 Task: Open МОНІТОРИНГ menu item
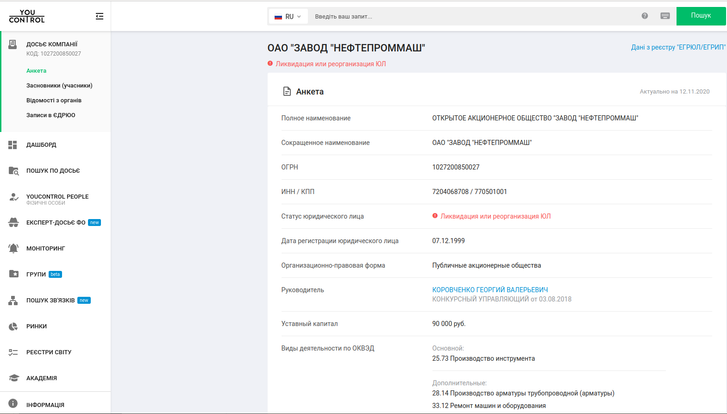[45, 248]
